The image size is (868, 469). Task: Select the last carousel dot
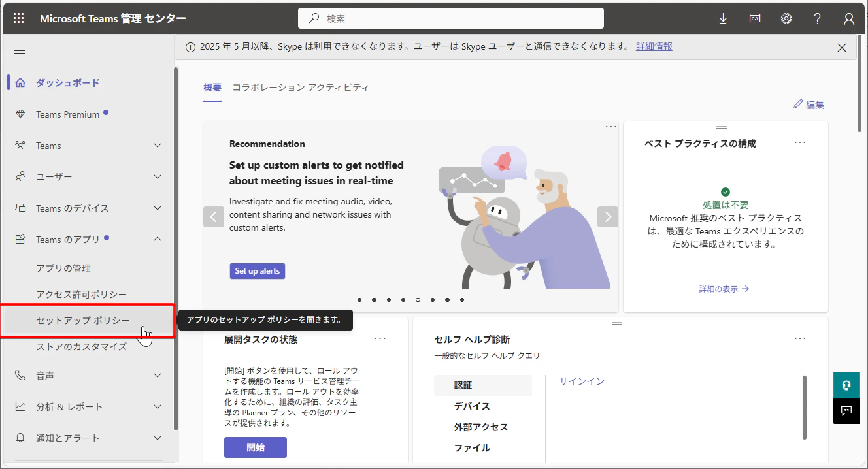(x=462, y=300)
